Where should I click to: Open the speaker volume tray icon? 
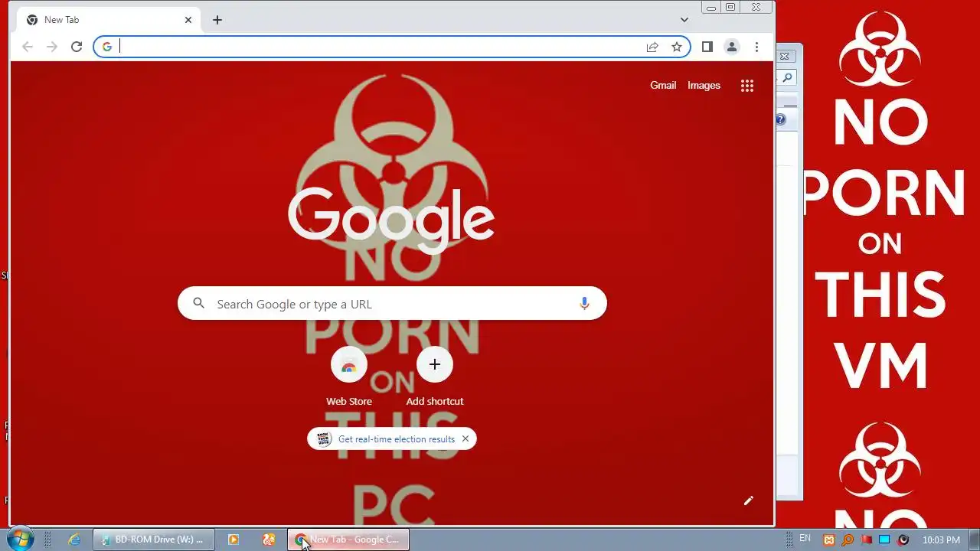point(903,540)
